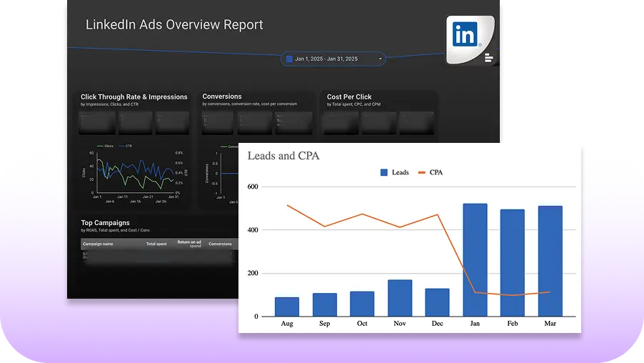Click the 600 y-axis label
The width and height of the screenshot is (644, 363).
(x=253, y=187)
